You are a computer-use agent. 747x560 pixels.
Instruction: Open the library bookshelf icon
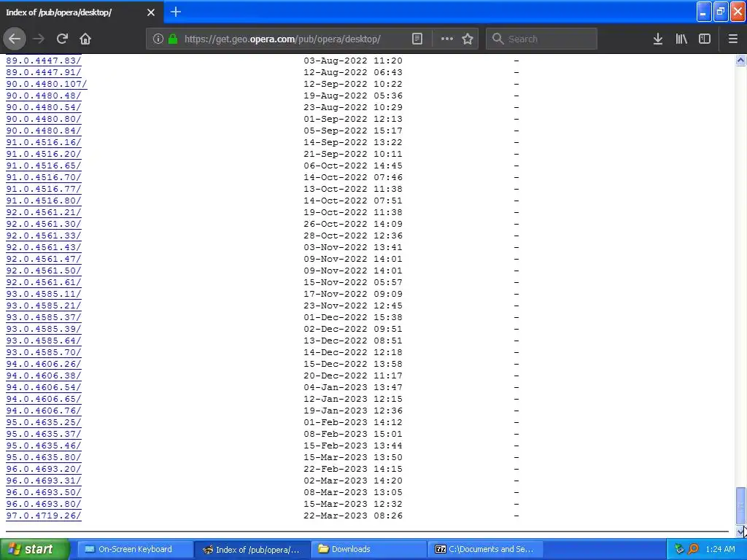click(x=681, y=39)
